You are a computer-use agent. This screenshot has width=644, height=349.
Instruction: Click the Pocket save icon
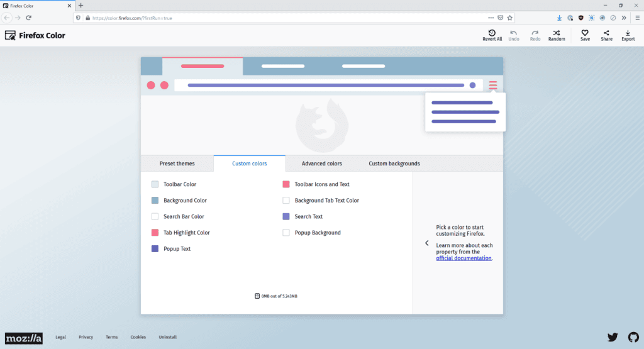pyautogui.click(x=500, y=18)
